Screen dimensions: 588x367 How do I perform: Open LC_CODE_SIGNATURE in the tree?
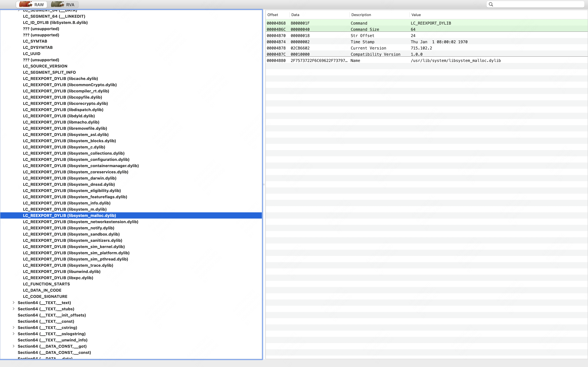pyautogui.click(x=45, y=296)
